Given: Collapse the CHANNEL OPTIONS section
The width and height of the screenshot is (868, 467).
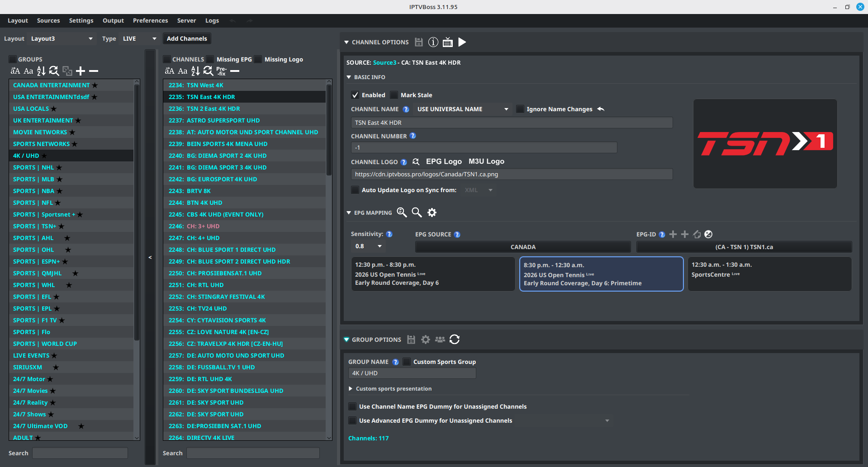Looking at the screenshot, I should click(346, 42).
